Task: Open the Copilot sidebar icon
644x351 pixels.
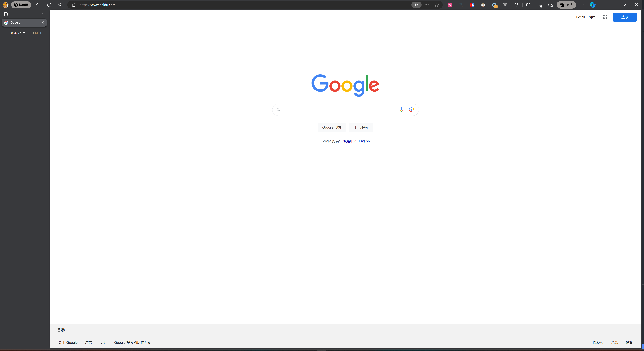Action: [593, 5]
